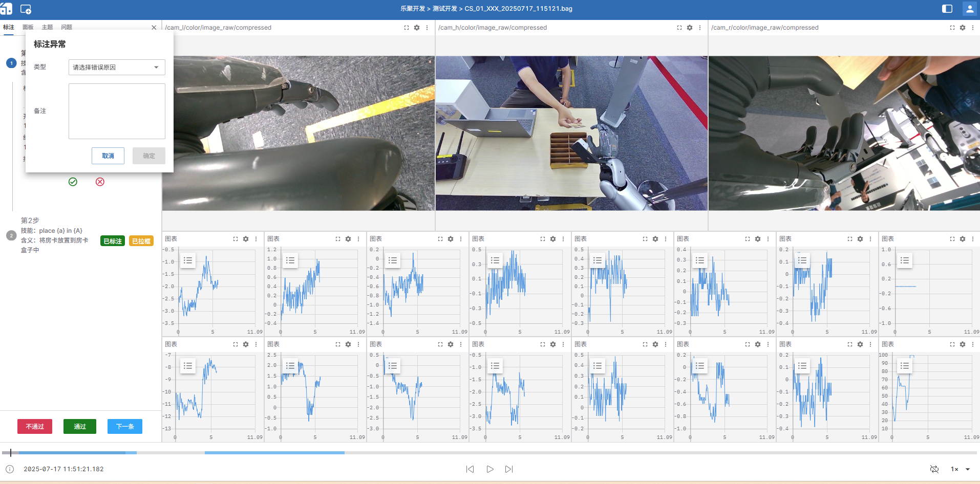
Task: Open settings gear for cam_h camera panel
Action: pyautogui.click(x=690, y=28)
